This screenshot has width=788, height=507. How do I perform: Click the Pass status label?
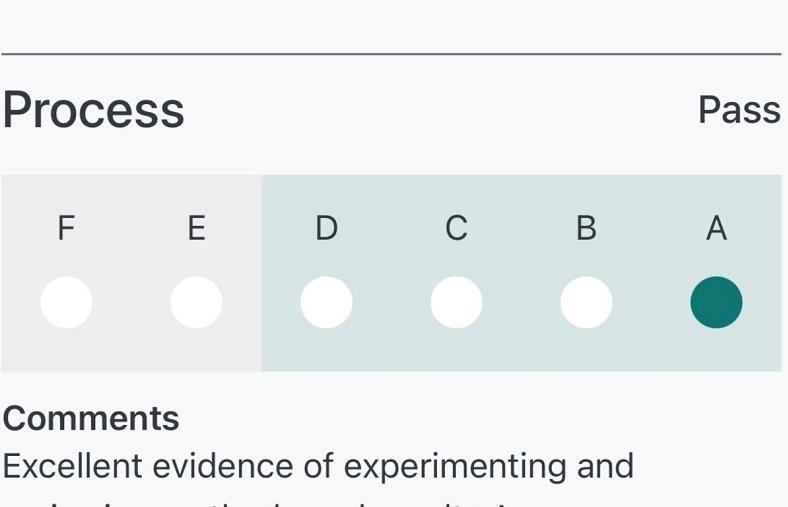(739, 110)
